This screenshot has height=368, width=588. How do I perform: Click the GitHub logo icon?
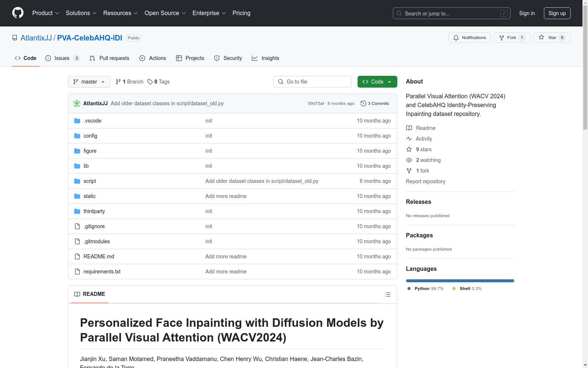[x=18, y=13]
